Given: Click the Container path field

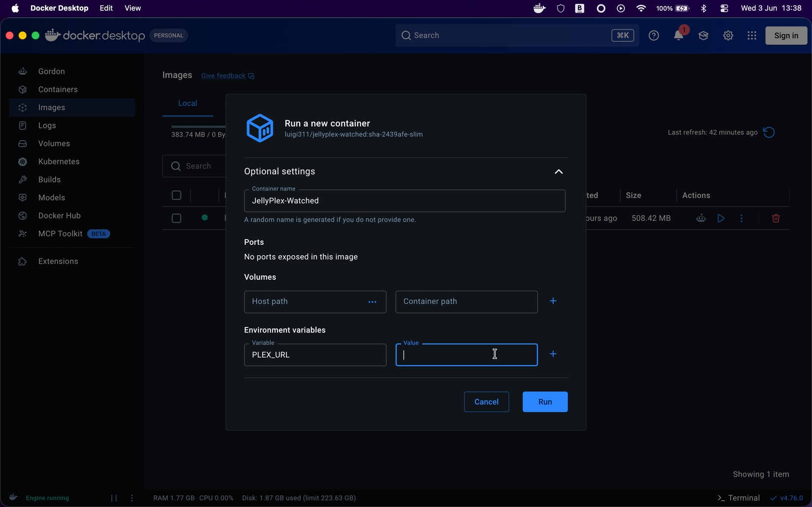Looking at the screenshot, I should [x=467, y=302].
